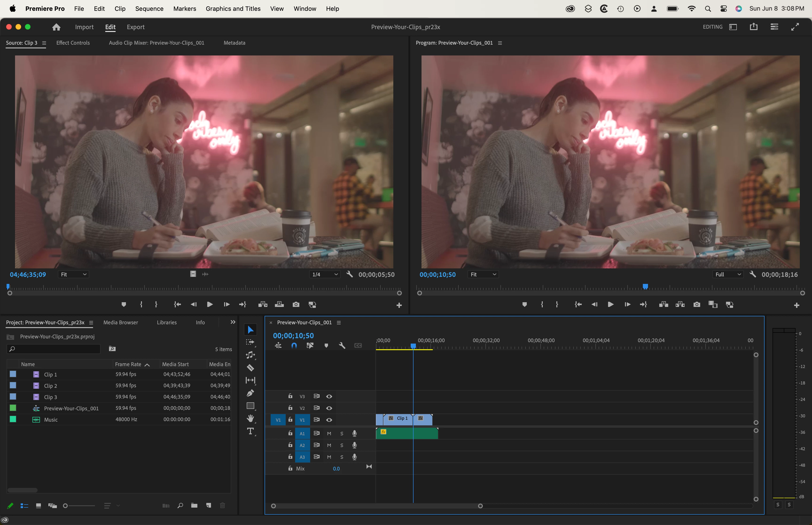Viewport: 812px width, 525px height.
Task: Open Timeline display settings wrench
Action: 342,345
